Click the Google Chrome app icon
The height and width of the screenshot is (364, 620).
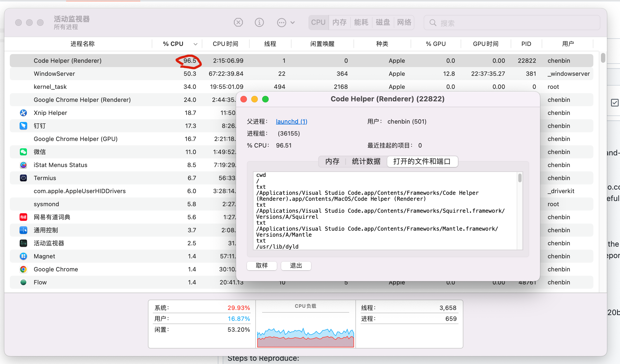pos(23,269)
